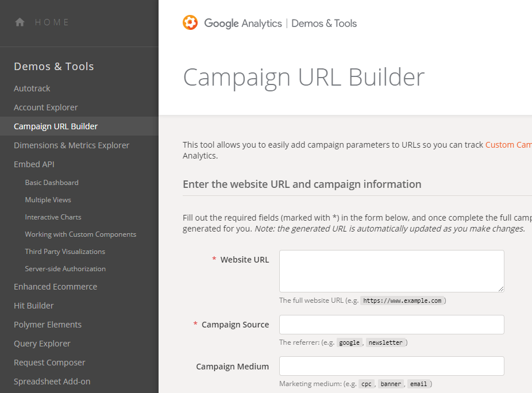The width and height of the screenshot is (532, 393).
Task: Click the https://www.example.com example code
Action: [x=402, y=300]
